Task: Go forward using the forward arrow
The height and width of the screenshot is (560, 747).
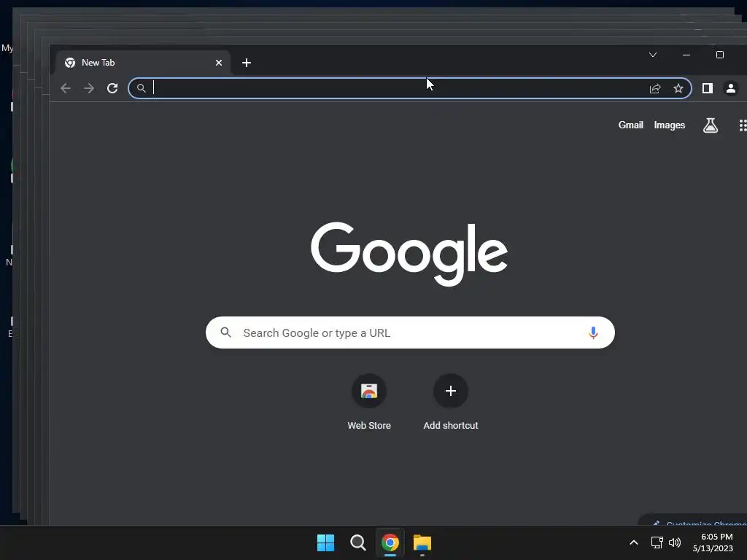Action: pyautogui.click(x=89, y=88)
